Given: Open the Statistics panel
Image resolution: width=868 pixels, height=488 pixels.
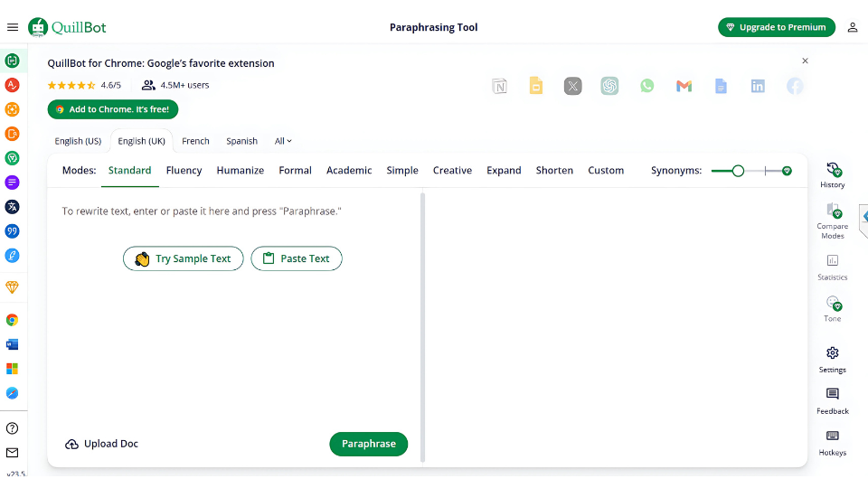Looking at the screenshot, I should pos(832,267).
